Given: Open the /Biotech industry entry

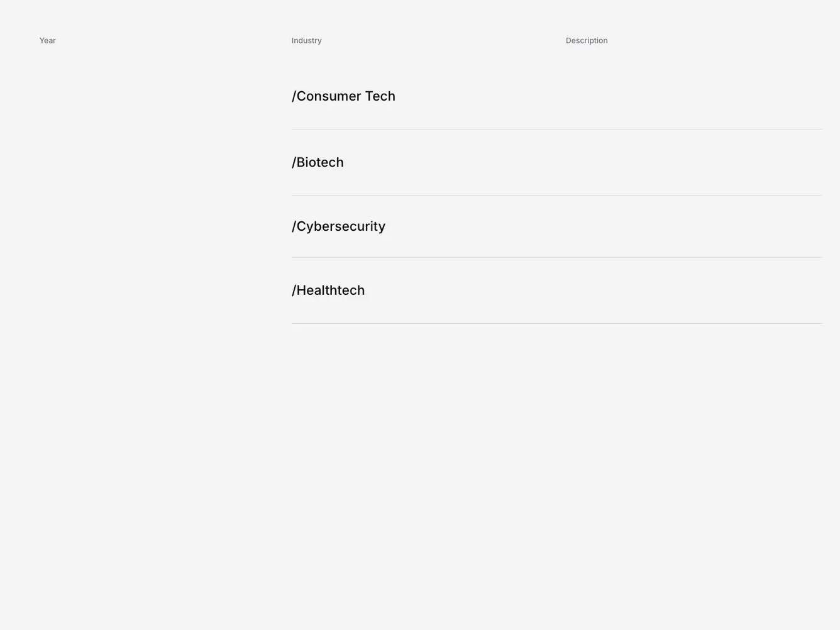Looking at the screenshot, I should click(318, 162).
